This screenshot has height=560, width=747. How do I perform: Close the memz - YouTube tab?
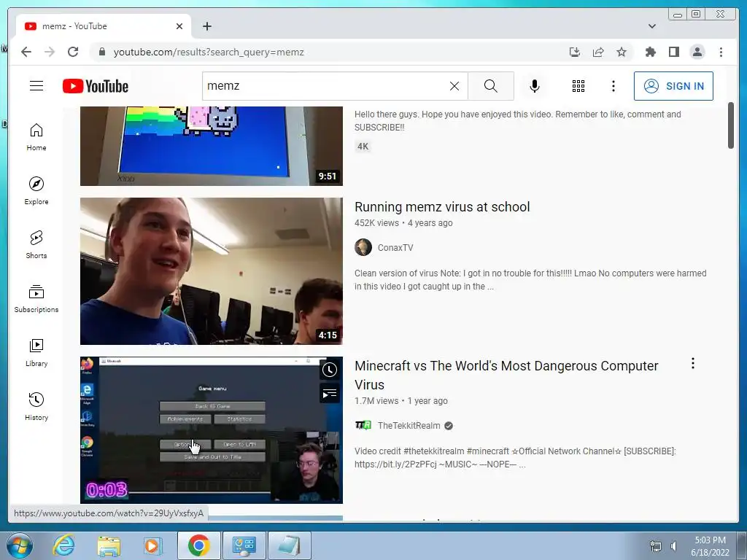pos(179,26)
